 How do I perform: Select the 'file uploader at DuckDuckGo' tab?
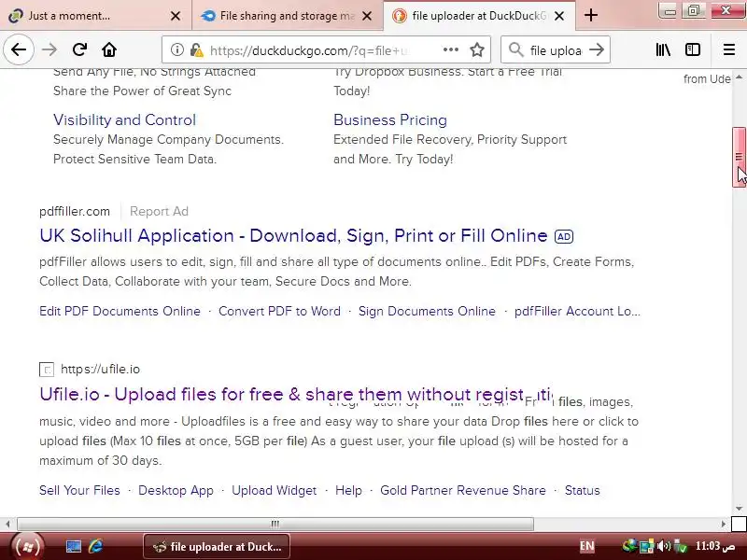(478, 16)
